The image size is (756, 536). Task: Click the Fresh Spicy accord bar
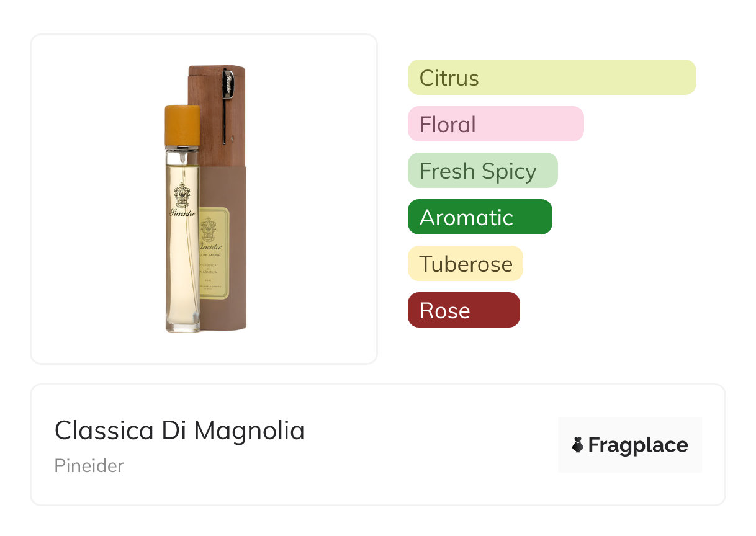(482, 171)
